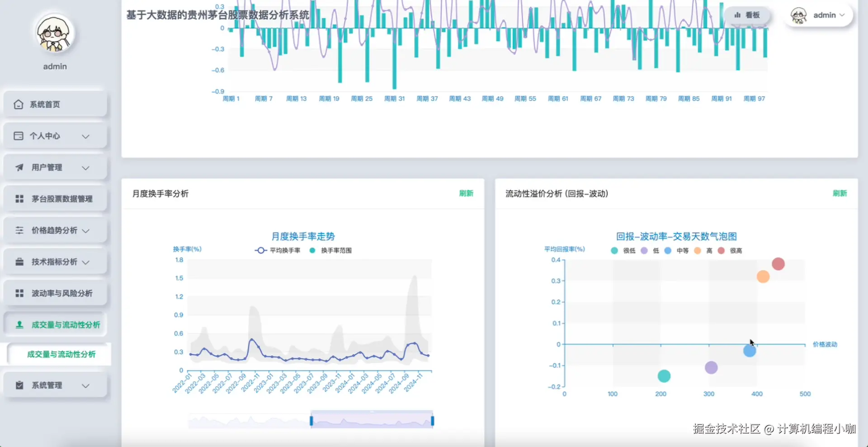Viewport: 868px width, 447px height.
Task: Open 波动率与风险分析 menu item
Action: (55, 293)
